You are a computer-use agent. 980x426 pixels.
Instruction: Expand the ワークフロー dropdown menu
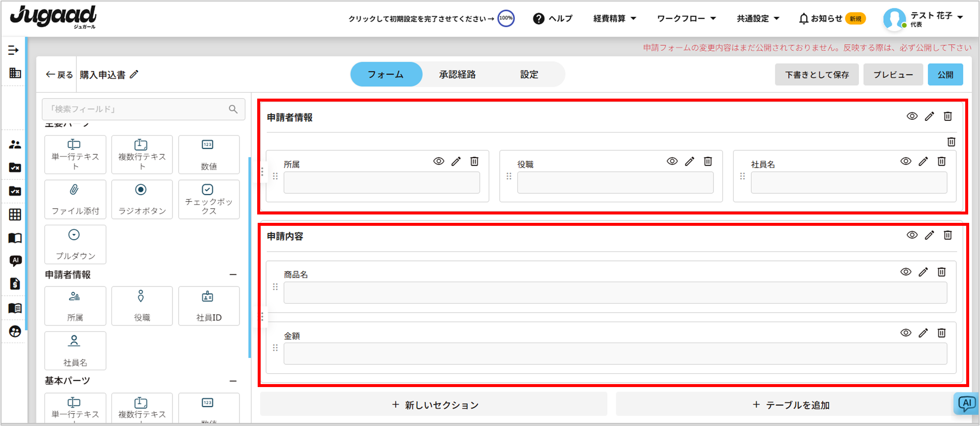tap(686, 19)
